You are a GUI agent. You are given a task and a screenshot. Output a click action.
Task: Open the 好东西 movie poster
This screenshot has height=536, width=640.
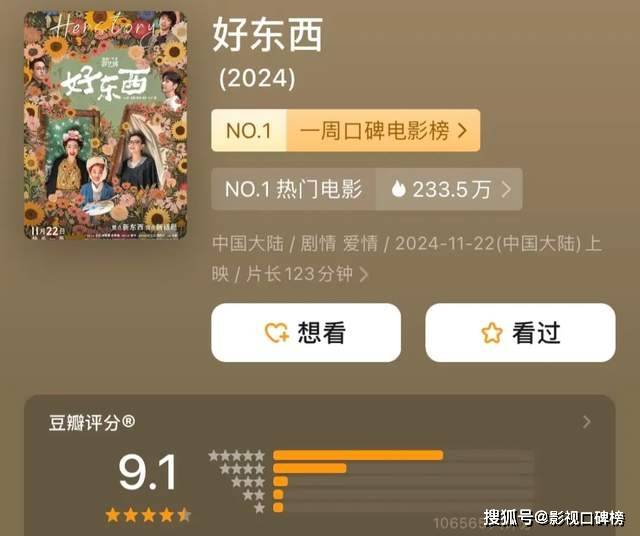[106, 125]
